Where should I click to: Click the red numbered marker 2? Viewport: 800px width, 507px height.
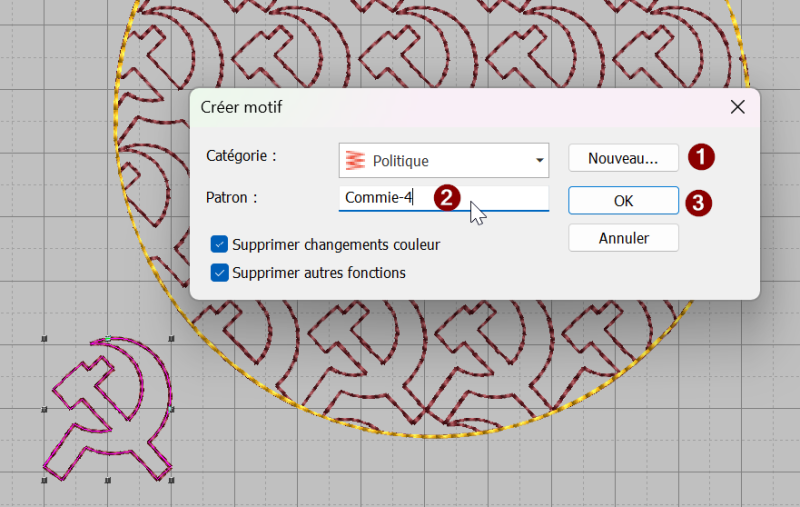coord(447,198)
